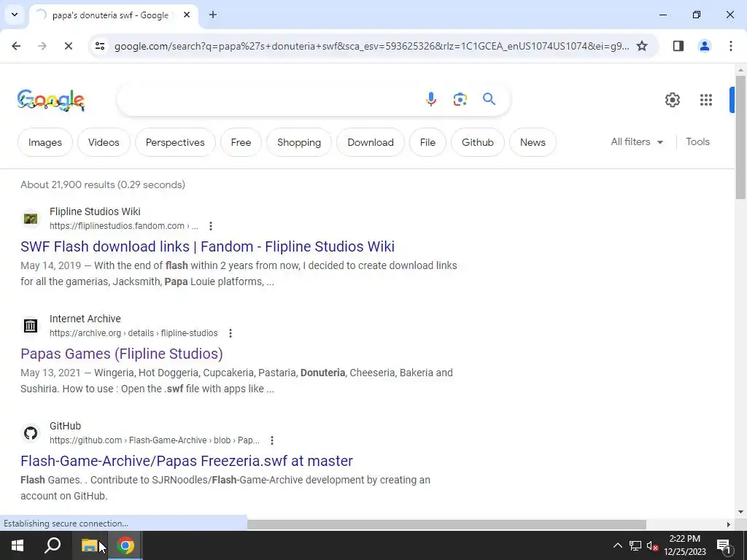Screen dimensions: 747x560
Task: Click the scrollbar down arrow
Action: (x=740, y=512)
